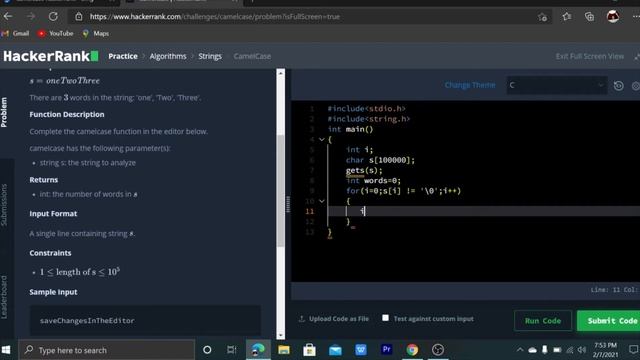Open Mail app in taskbar
Viewport: 640px width, 360px height.
click(335, 350)
